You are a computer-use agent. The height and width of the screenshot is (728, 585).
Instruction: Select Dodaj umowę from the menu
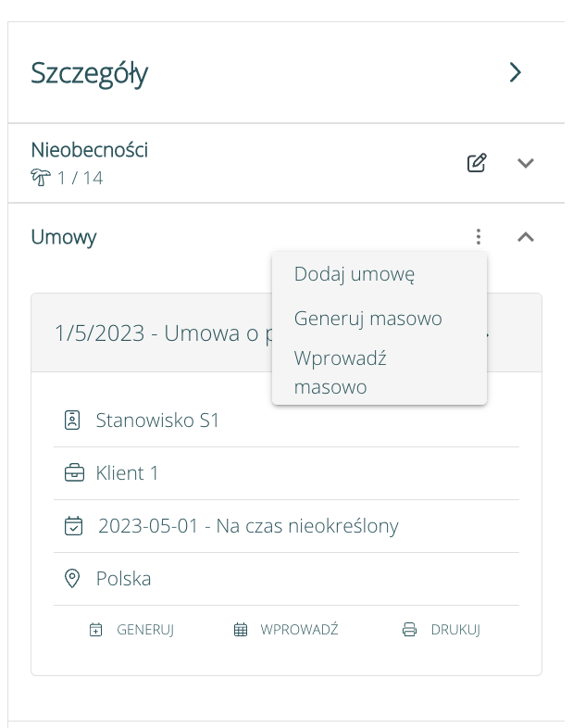tap(354, 274)
